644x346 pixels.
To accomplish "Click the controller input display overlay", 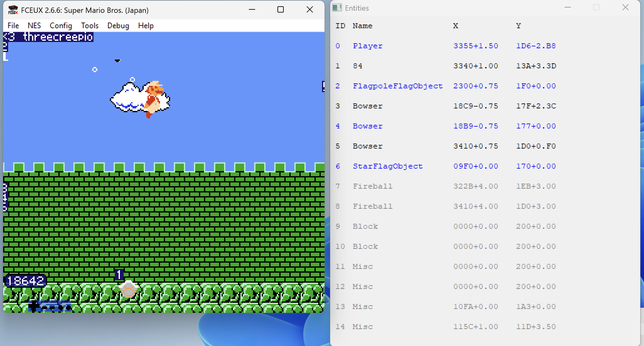I will coord(50,306).
